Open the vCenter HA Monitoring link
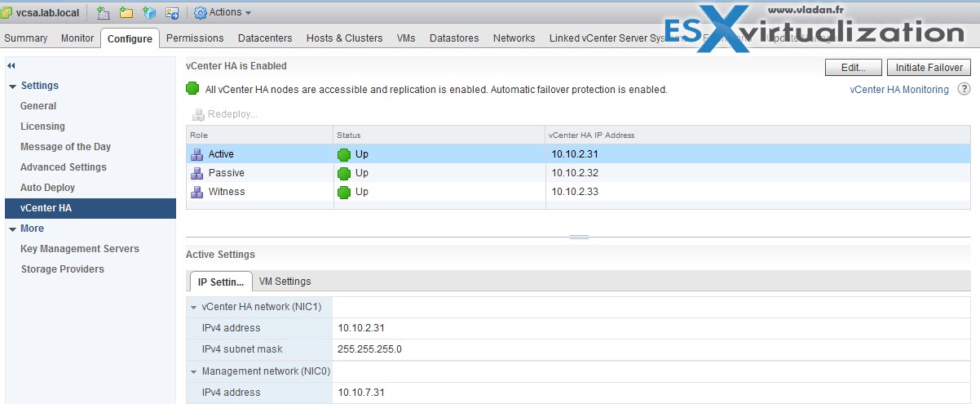Screen dimensions: 980x404 coord(898,90)
